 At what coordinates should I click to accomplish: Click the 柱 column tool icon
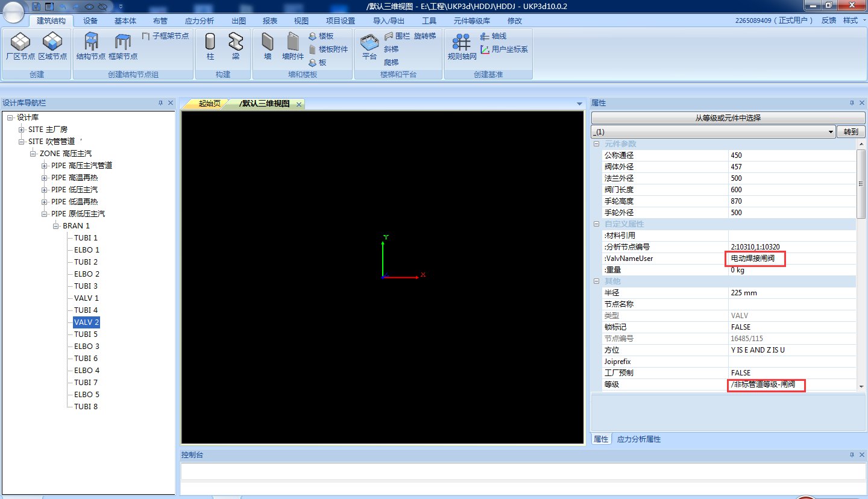tap(210, 42)
